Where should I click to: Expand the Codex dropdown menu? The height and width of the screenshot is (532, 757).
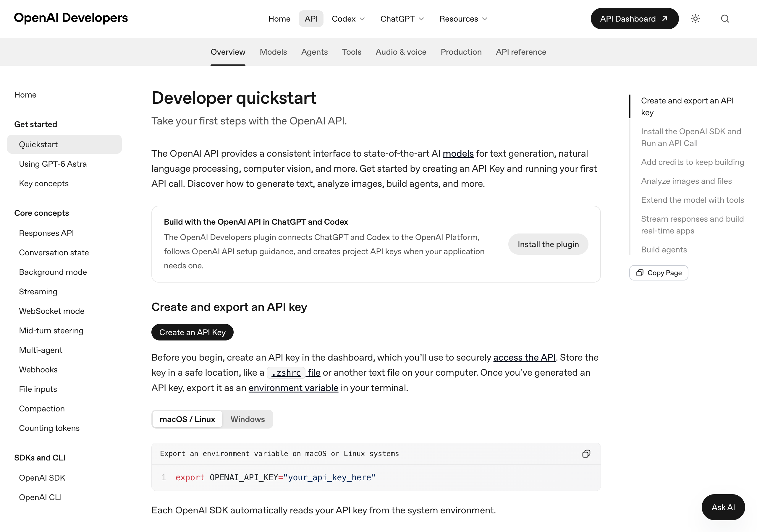(348, 19)
